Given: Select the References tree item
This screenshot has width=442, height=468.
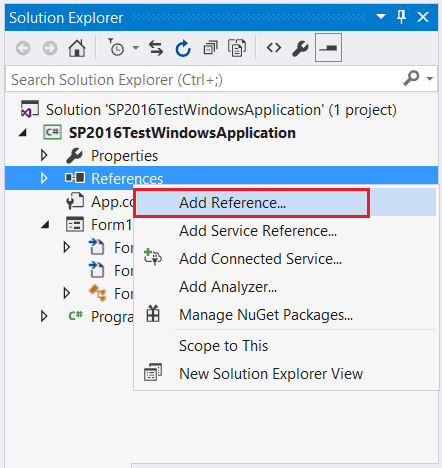Looking at the screenshot, I should click(127, 179).
